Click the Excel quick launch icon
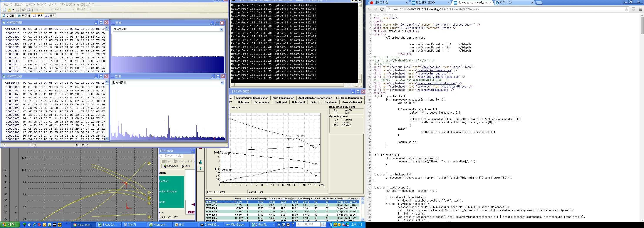 coord(50,225)
